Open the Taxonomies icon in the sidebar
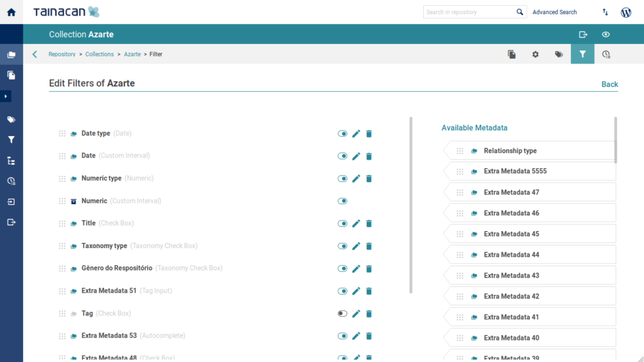The height and width of the screenshot is (362, 644). click(x=11, y=161)
